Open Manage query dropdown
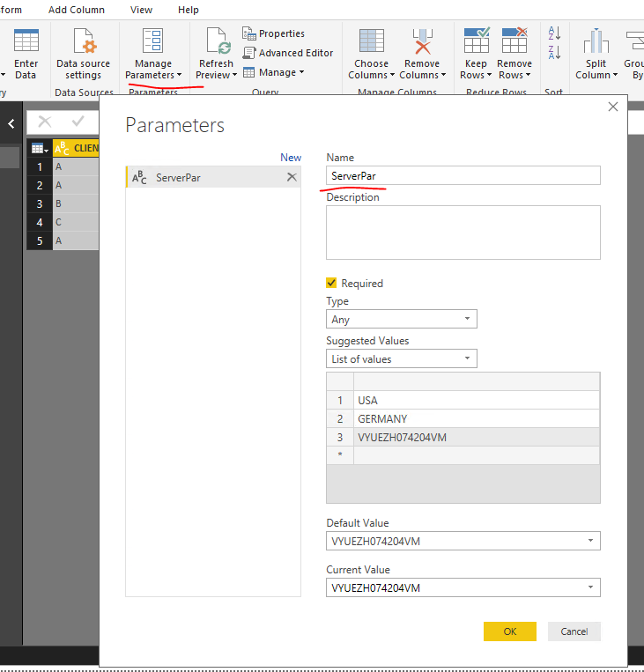This screenshot has width=644, height=672. 274,72
